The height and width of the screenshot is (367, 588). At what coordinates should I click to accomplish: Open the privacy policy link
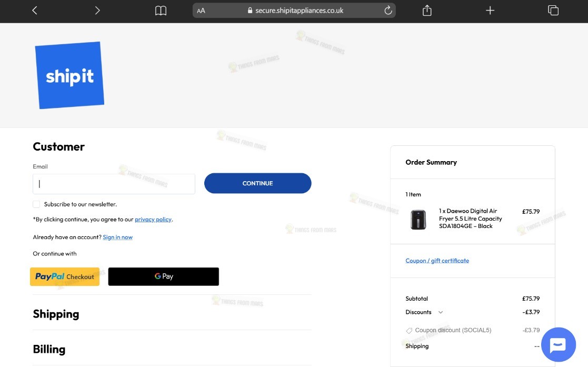coord(153,219)
